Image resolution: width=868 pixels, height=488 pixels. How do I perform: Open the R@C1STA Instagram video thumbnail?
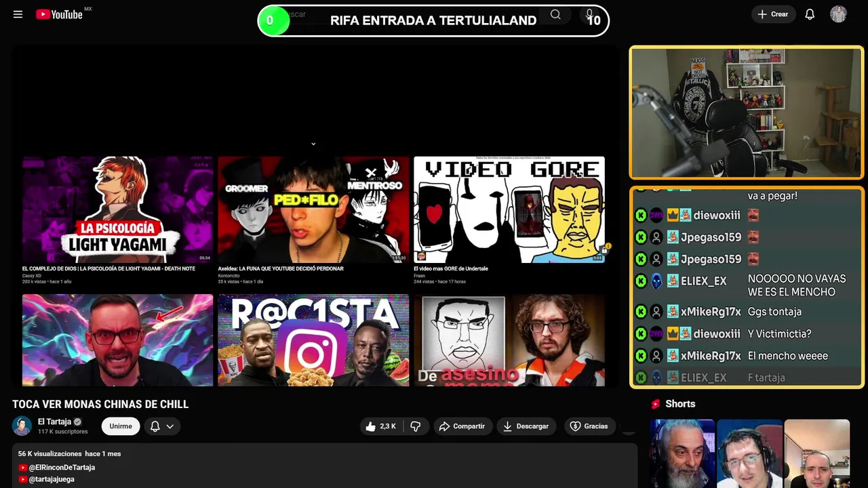tap(313, 340)
